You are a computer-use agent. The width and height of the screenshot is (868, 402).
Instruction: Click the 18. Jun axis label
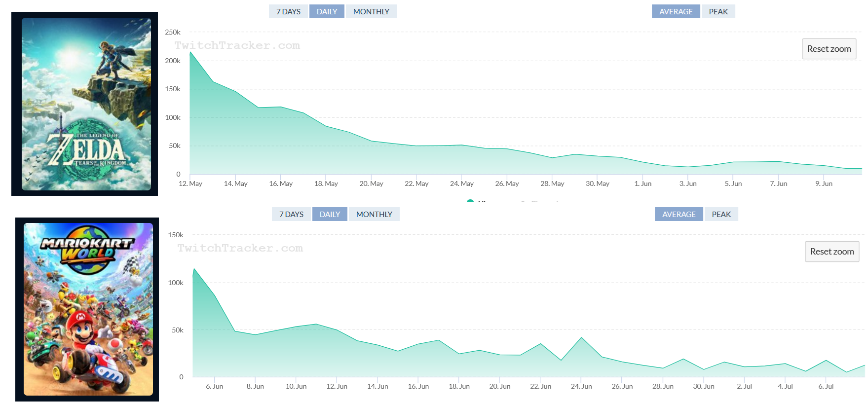[459, 386]
